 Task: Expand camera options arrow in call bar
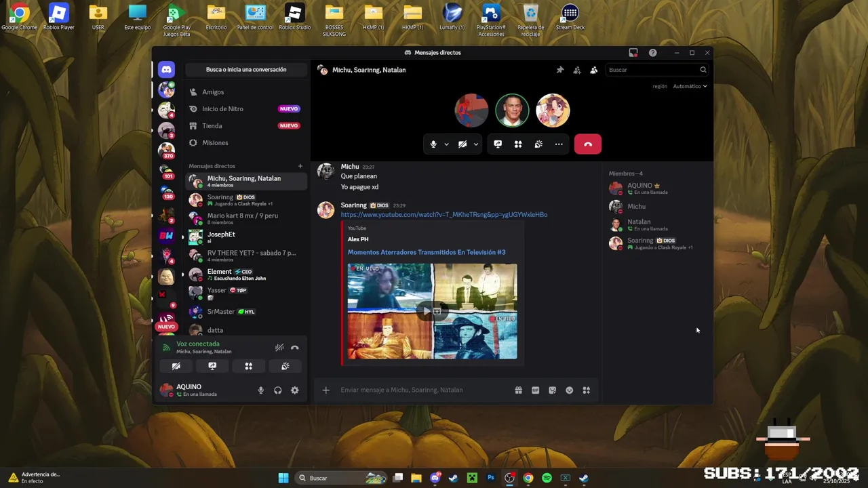[476, 144]
